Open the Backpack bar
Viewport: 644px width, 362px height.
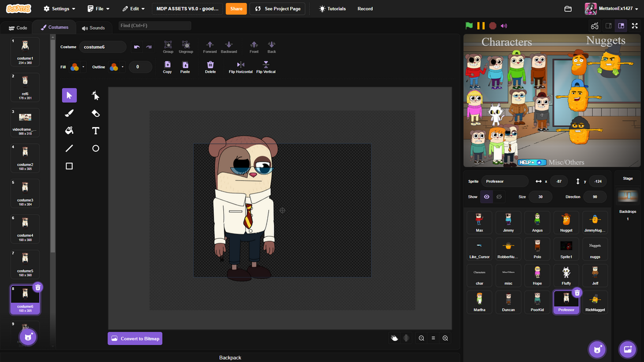pyautogui.click(x=230, y=357)
